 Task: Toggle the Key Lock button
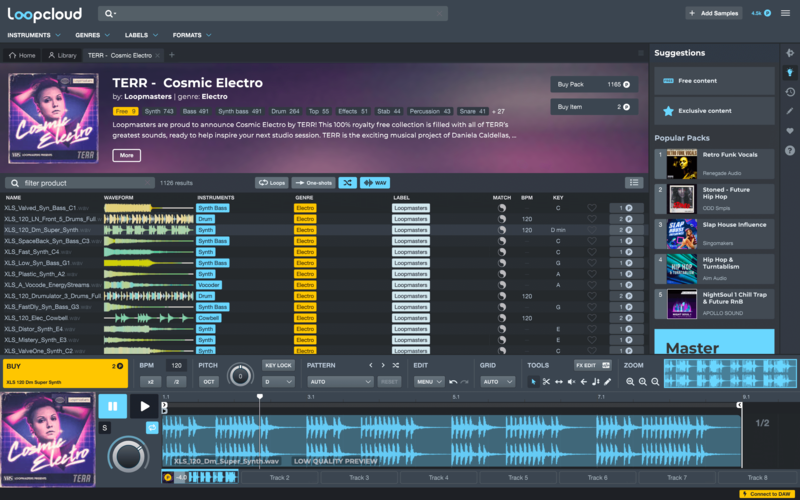277,366
